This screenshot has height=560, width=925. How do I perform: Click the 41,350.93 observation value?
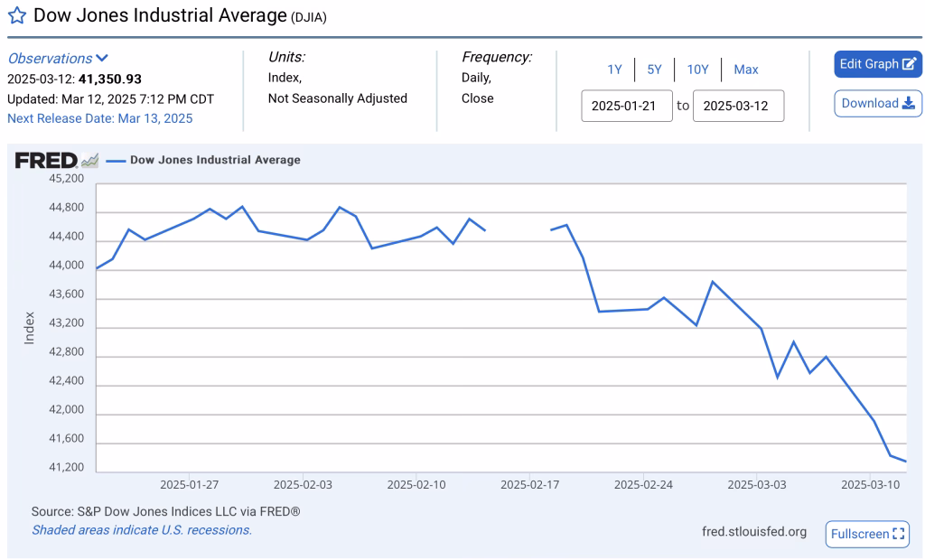(x=109, y=79)
